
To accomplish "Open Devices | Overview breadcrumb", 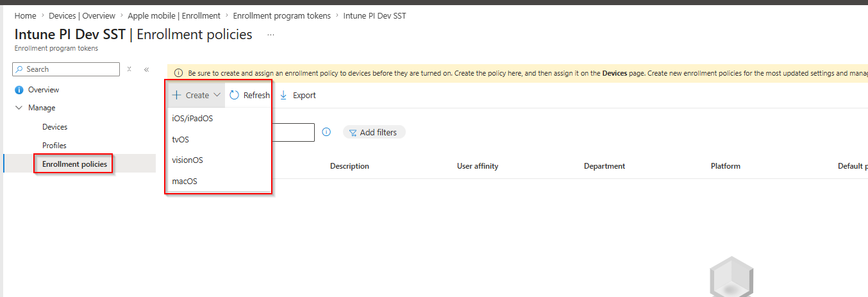I will (x=82, y=15).
